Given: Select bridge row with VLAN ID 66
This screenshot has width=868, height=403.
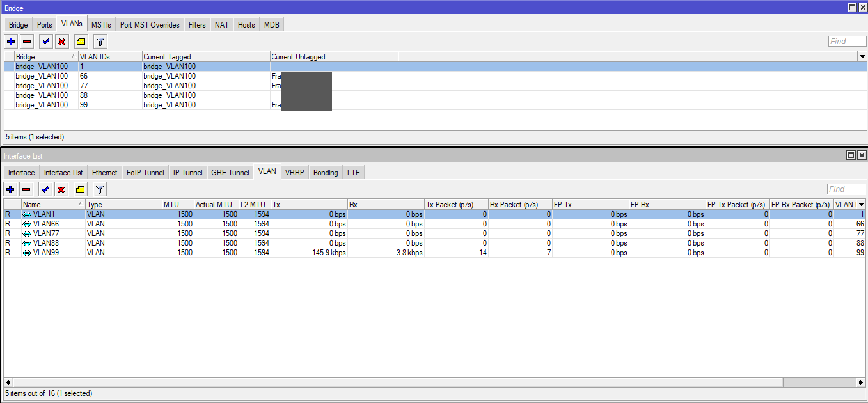Looking at the screenshot, I should tap(436, 76).
